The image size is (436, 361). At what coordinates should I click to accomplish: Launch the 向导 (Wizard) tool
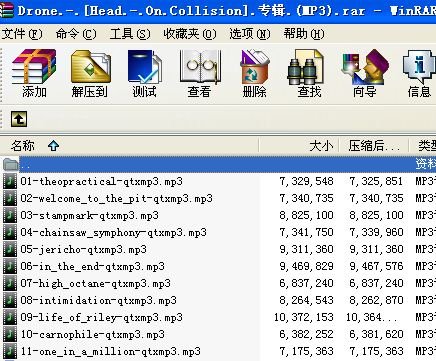pyautogui.click(x=365, y=74)
